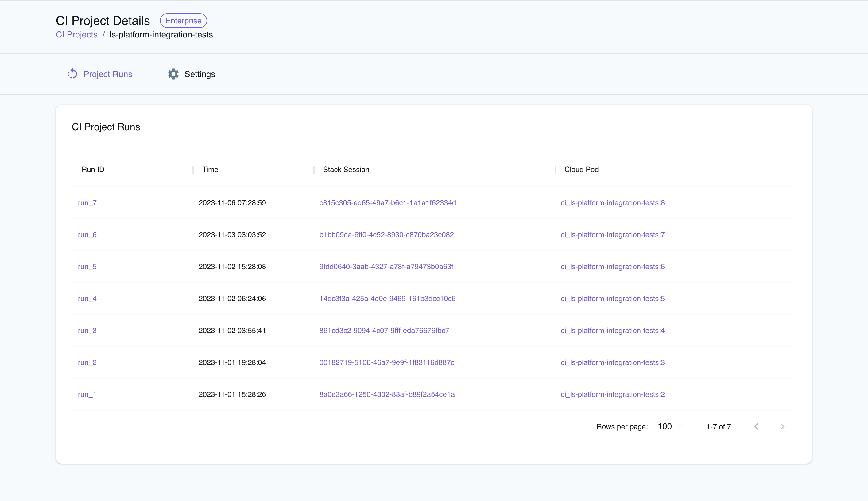
Task: Click the Project Runs history icon
Action: [72, 74]
